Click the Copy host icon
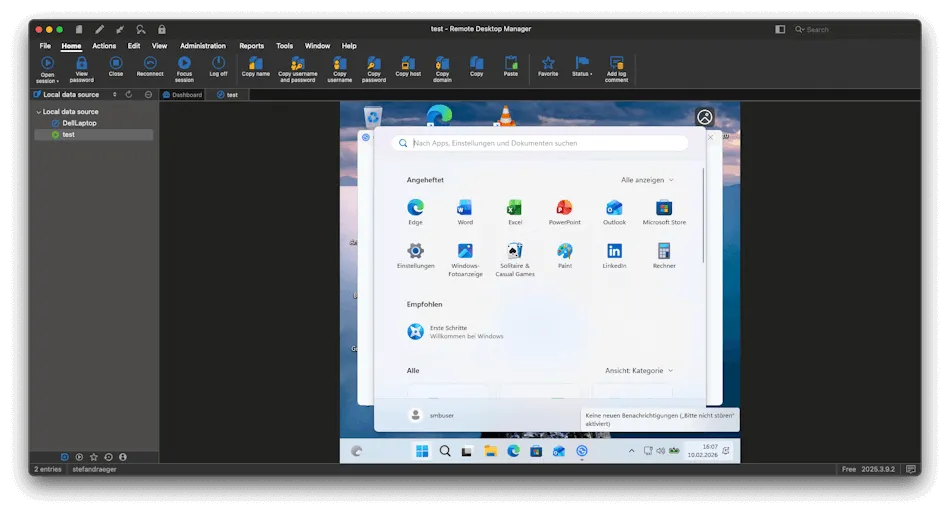 408,62
